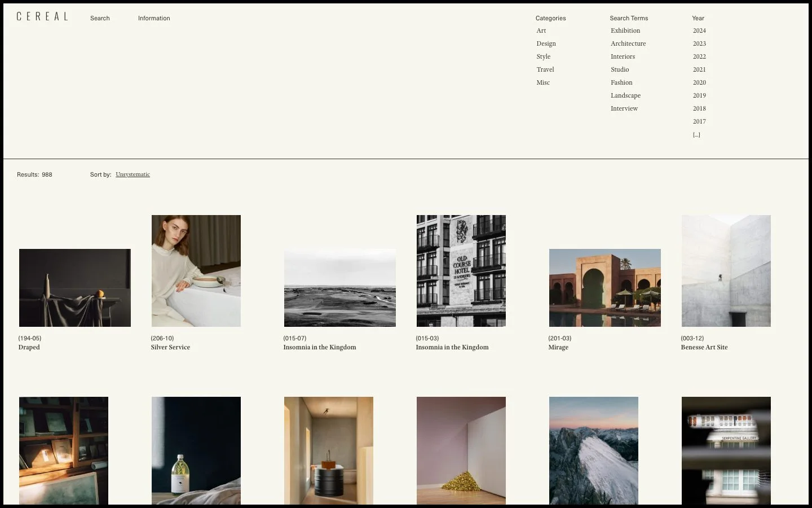Open the Information menu
Screen dimensions: 812x508
(x=154, y=18)
